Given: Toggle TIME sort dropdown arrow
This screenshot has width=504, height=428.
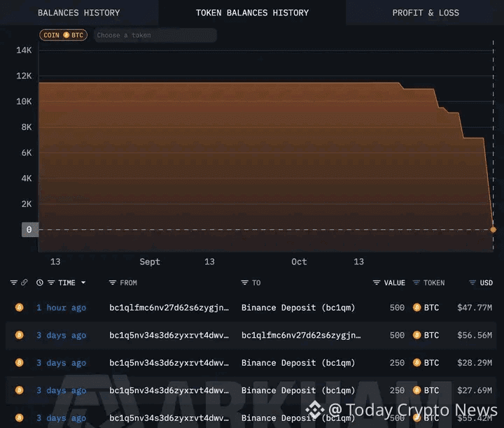Looking at the screenshot, I should [x=83, y=283].
